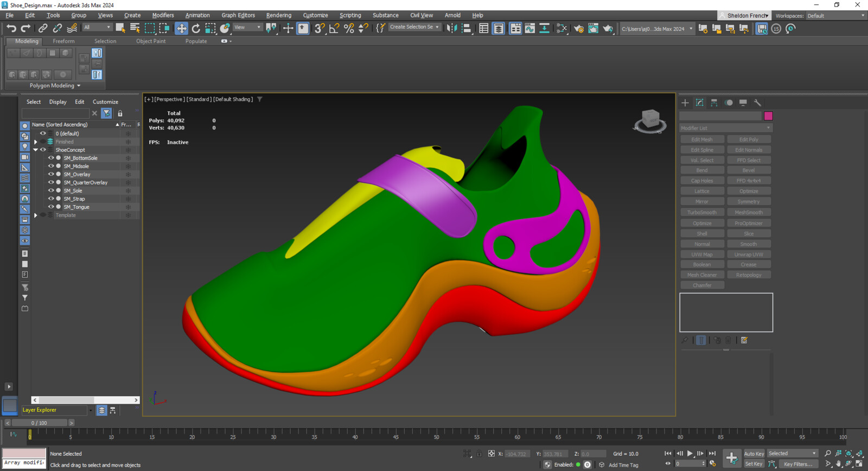Screen dimensions: 868x471
Task: Open key filter Selected dropdown
Action: pos(792,454)
